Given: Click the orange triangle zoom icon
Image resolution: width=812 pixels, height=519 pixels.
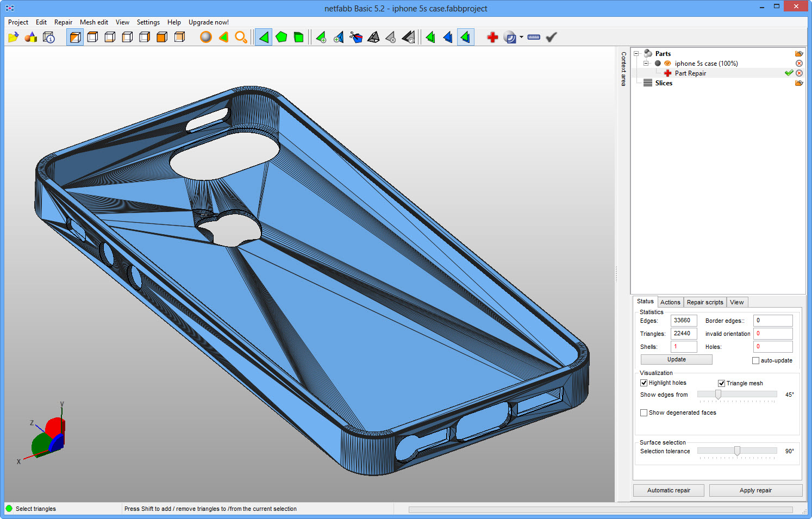Looking at the screenshot, I should click(x=223, y=37).
